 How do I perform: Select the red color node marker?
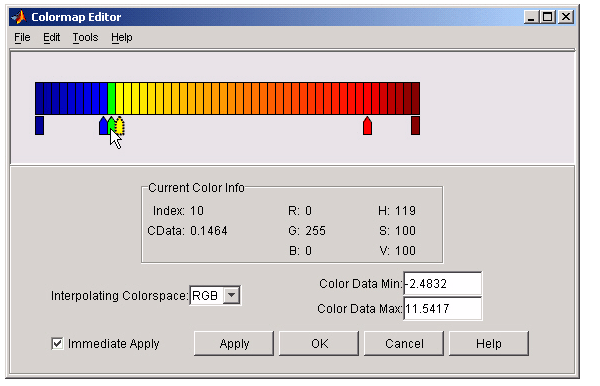[367, 125]
